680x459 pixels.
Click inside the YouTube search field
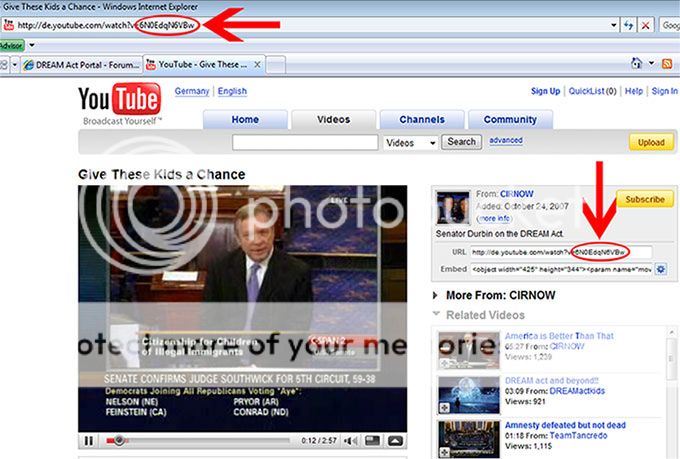(305, 142)
